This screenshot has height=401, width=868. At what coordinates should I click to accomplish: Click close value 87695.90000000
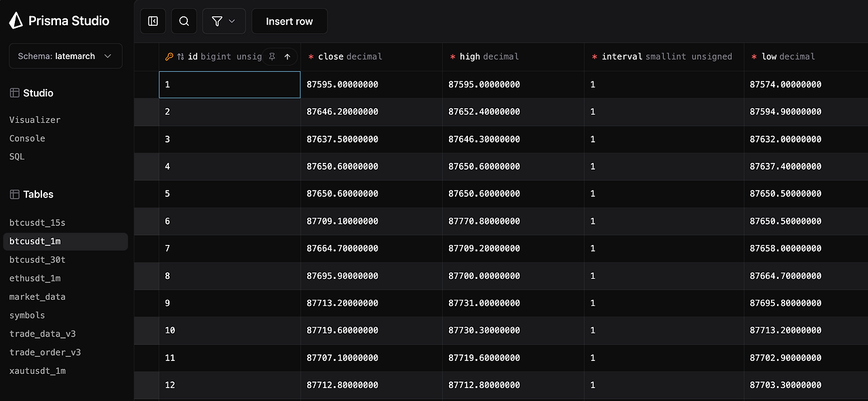(342, 276)
